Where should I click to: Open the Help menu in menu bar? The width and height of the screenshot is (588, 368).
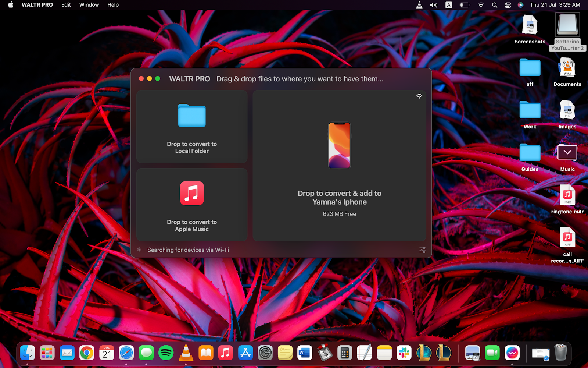tap(113, 5)
